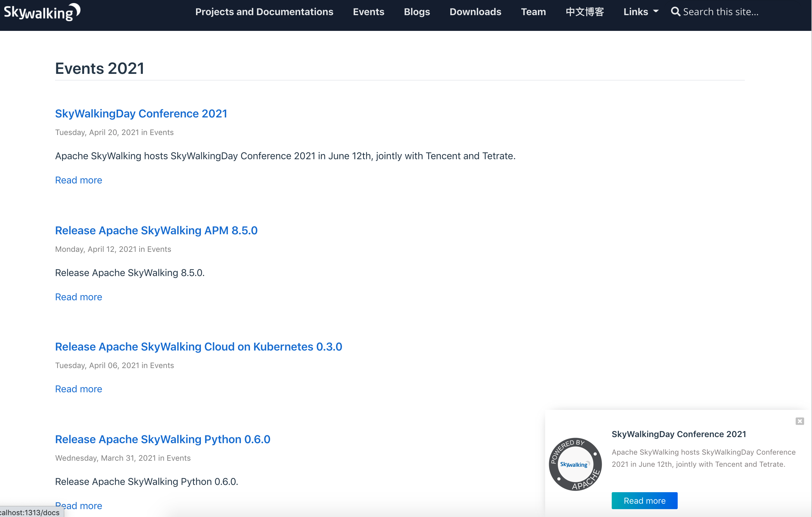Close the SkyWalkingDay popup notification

(x=800, y=421)
